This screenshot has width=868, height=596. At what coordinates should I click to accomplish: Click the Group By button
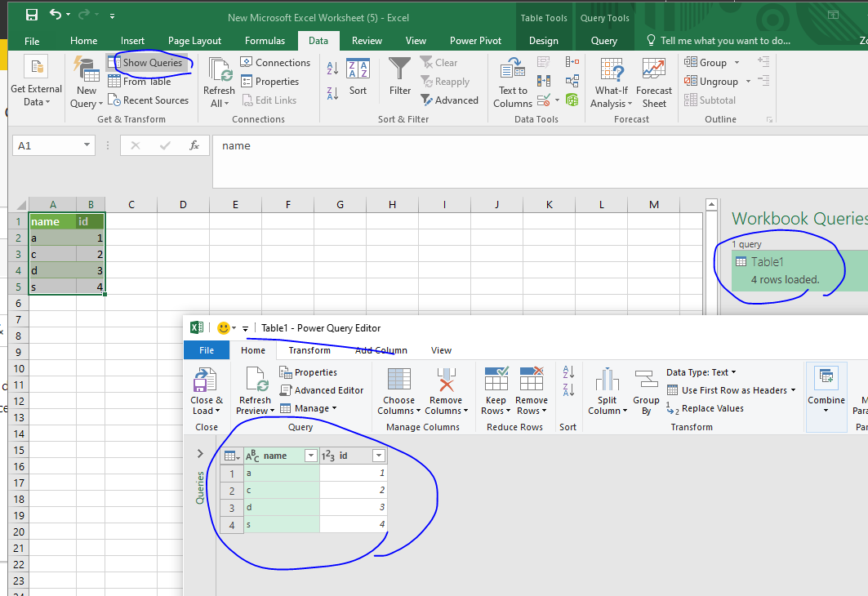point(646,391)
